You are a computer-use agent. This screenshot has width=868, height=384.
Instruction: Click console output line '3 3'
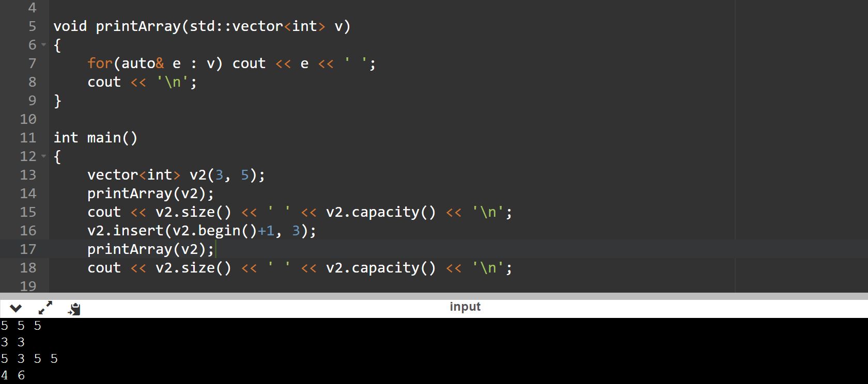coord(13,342)
